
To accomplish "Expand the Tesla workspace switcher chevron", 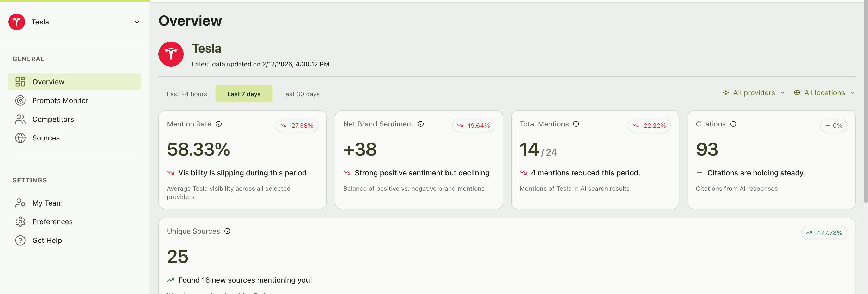I will point(137,22).
